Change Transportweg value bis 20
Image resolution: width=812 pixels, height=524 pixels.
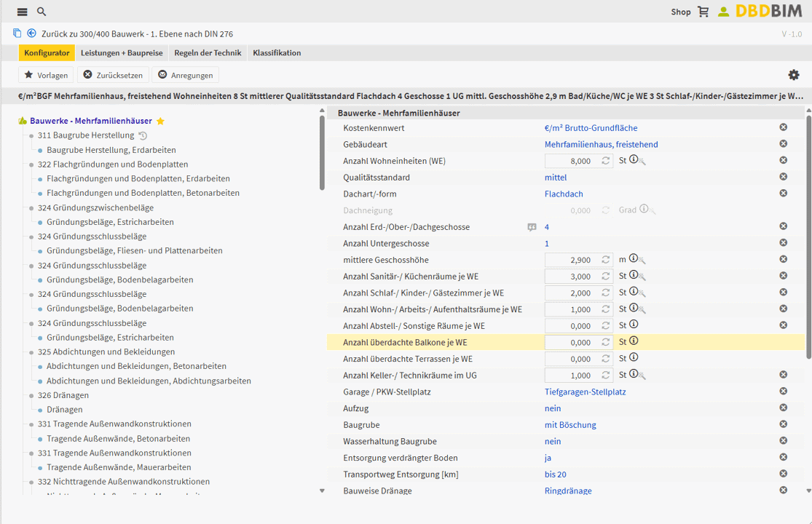pos(555,475)
